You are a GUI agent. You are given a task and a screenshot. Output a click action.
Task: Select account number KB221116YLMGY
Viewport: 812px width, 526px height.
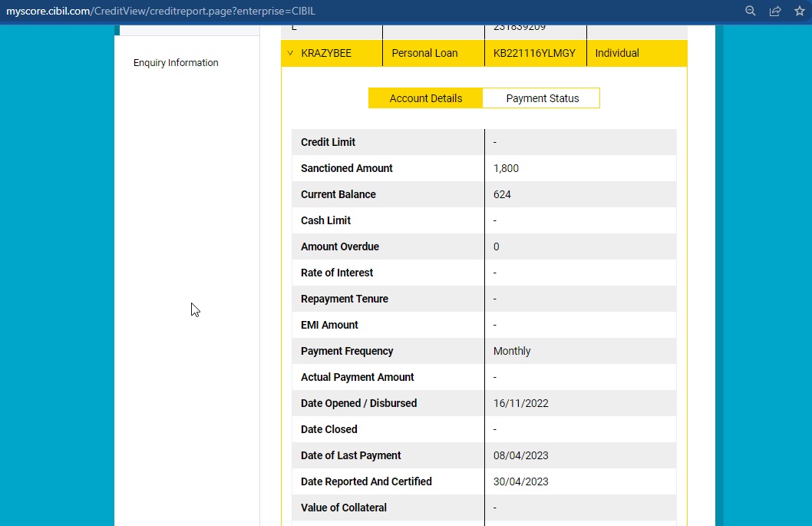tap(534, 53)
